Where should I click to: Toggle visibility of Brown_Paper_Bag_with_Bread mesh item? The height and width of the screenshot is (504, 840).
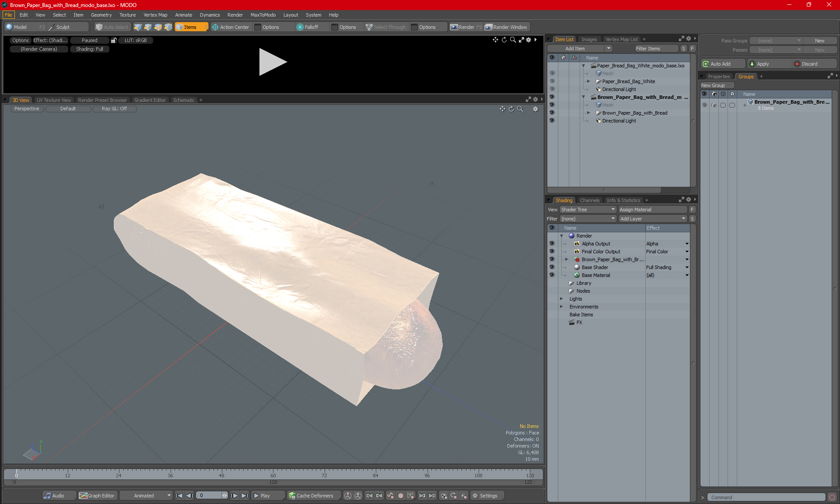click(552, 113)
